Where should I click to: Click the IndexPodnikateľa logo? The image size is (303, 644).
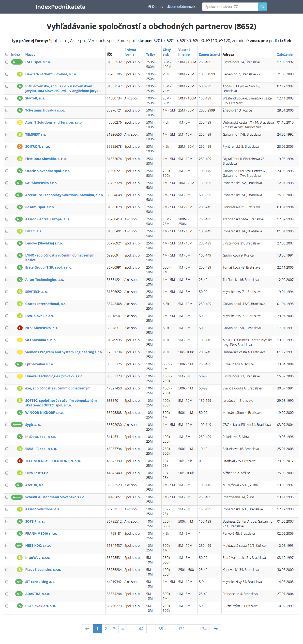[x=60, y=7]
